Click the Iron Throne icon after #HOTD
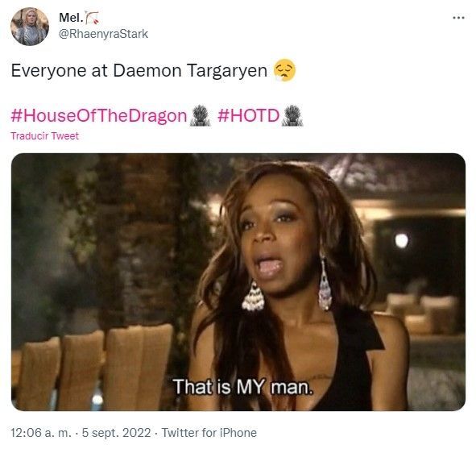The image size is (476, 449). [292, 116]
